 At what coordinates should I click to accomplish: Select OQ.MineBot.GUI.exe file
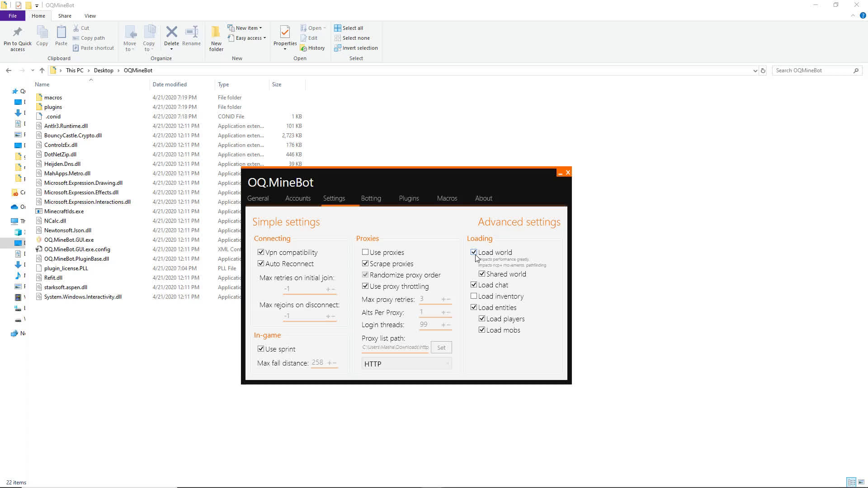pos(69,240)
